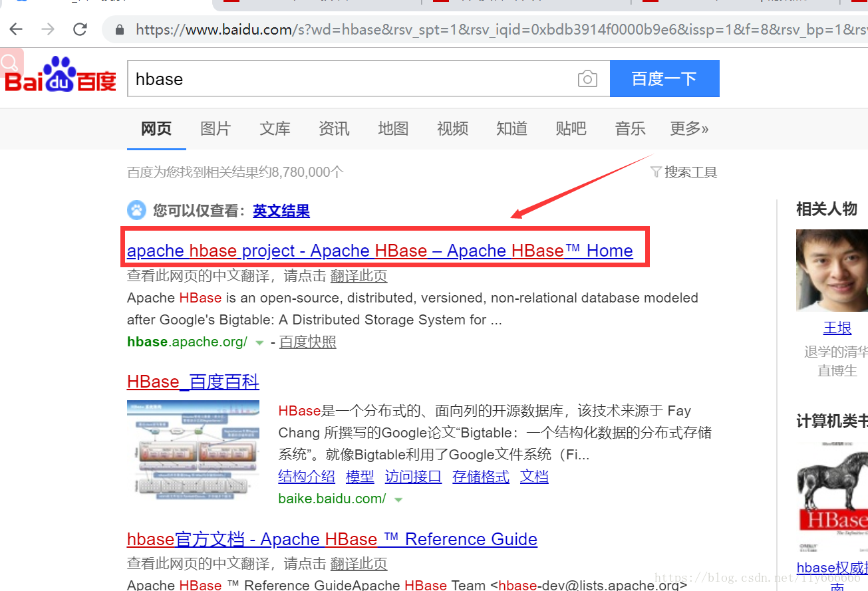Reload the page with refresh icon

pos(80,29)
